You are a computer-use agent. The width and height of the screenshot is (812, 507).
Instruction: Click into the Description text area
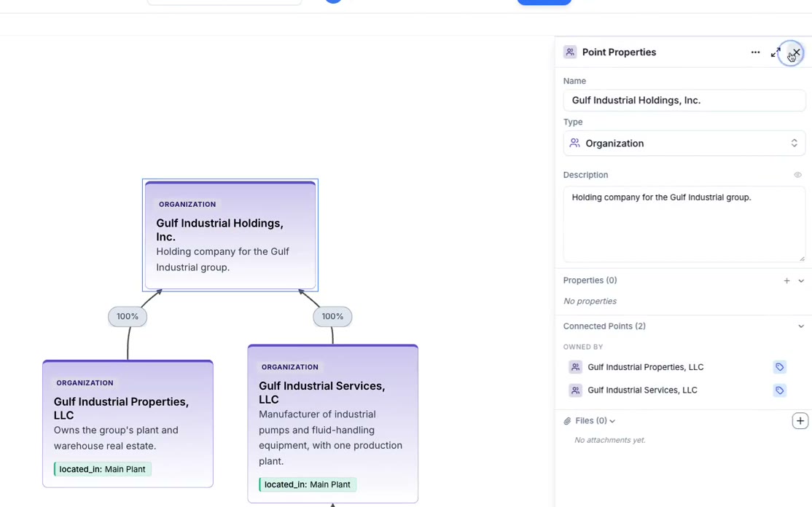click(684, 224)
